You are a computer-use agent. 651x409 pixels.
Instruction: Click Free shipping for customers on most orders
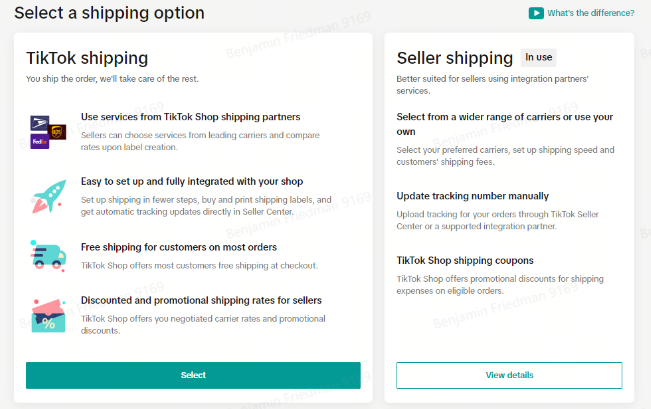(179, 247)
